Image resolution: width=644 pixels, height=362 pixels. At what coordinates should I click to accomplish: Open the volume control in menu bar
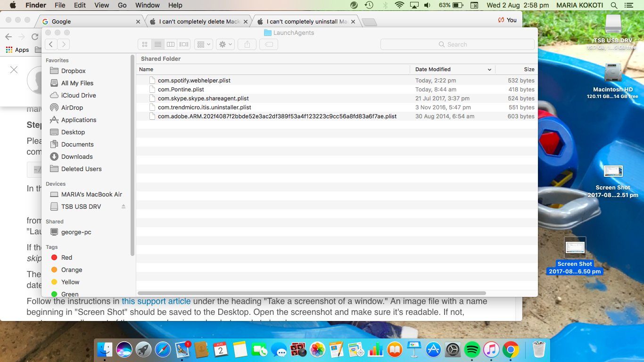427,5
